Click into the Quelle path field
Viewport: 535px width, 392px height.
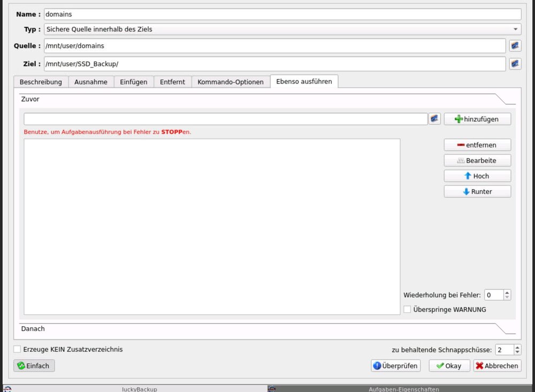click(274, 45)
